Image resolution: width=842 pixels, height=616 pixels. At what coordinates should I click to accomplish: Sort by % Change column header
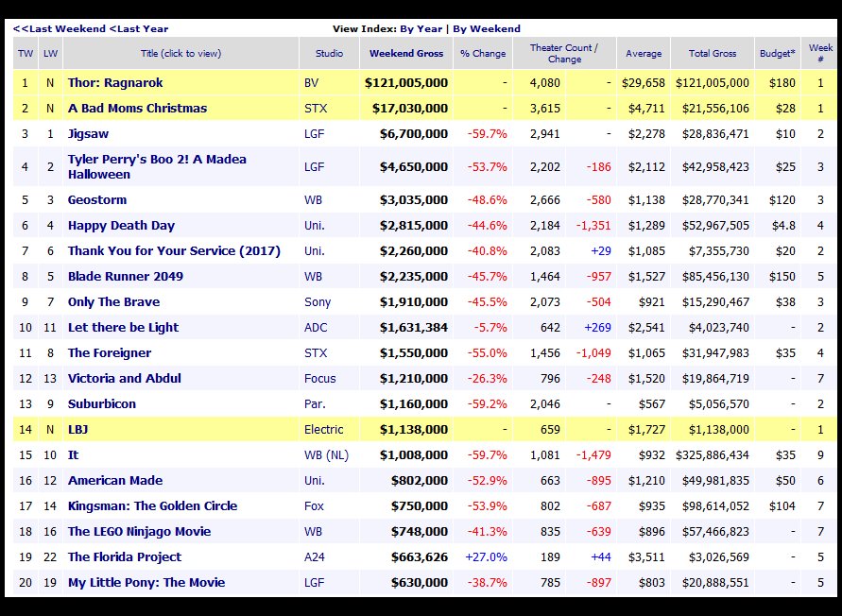coord(483,53)
